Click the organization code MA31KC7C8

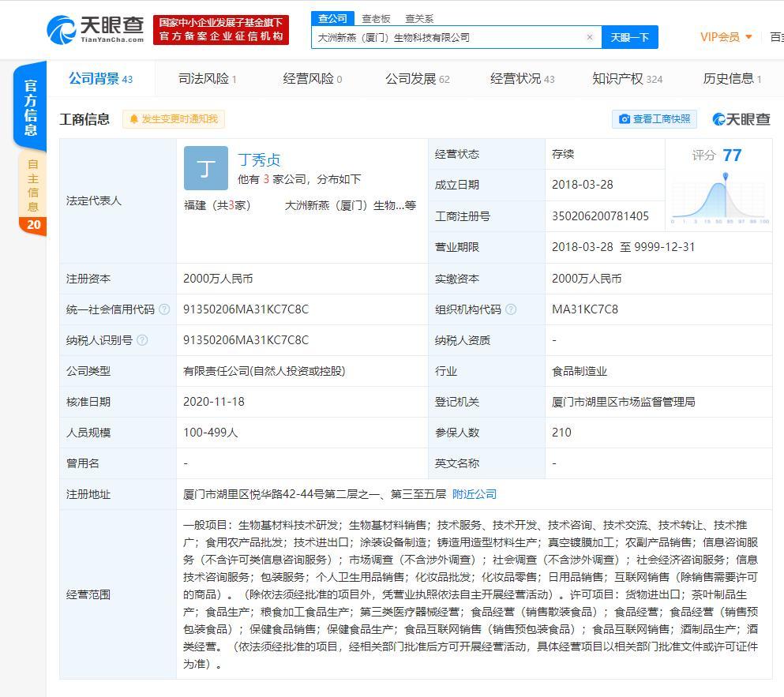click(x=585, y=309)
